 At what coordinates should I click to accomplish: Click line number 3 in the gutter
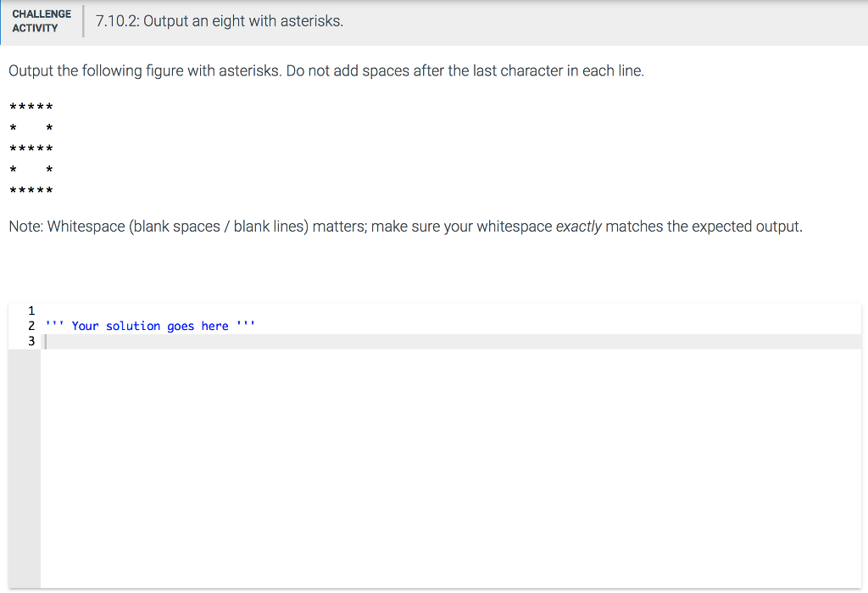tap(31, 340)
